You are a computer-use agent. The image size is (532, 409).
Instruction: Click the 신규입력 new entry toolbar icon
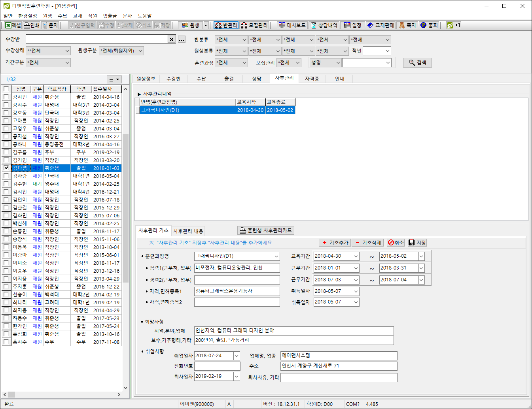tap(82, 25)
